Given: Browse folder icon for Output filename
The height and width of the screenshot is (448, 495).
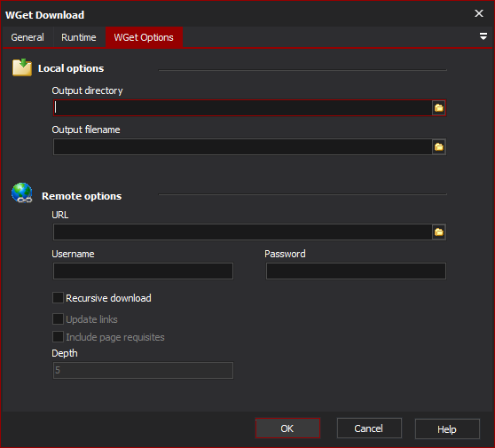Looking at the screenshot, I should point(438,147).
